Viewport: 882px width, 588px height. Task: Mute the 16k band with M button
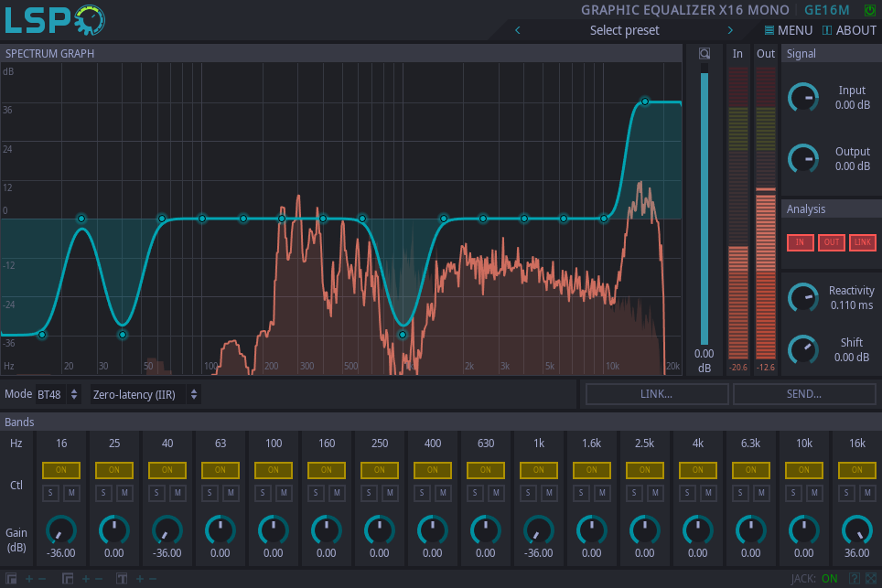[x=867, y=494]
